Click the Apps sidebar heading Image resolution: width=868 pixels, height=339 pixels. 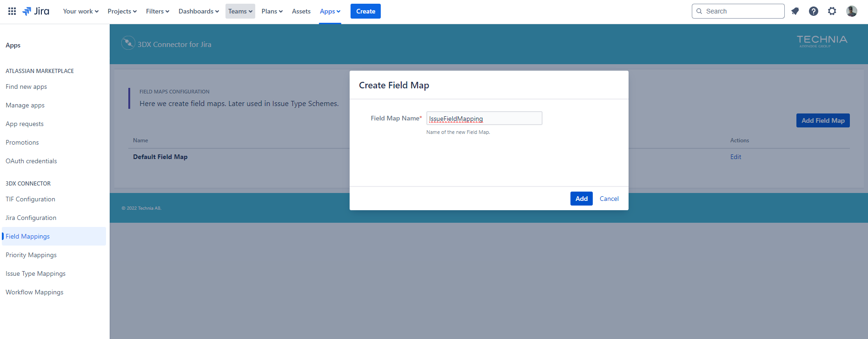pyautogui.click(x=13, y=45)
